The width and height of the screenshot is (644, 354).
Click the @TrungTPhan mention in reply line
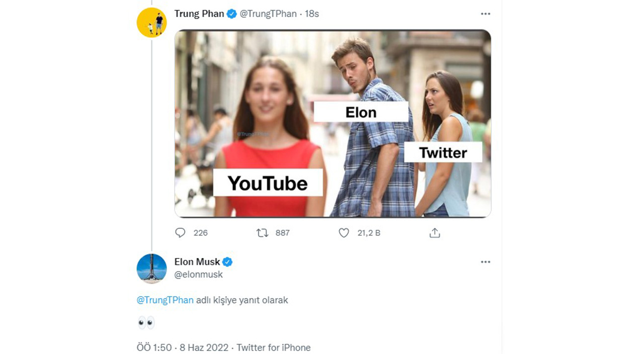coord(165,300)
